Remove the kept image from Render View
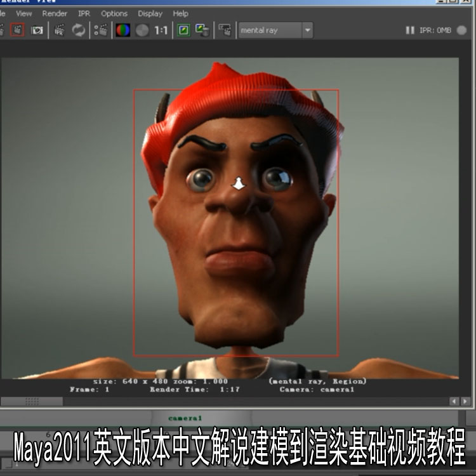Screen dimensions: 476x476 point(202,30)
